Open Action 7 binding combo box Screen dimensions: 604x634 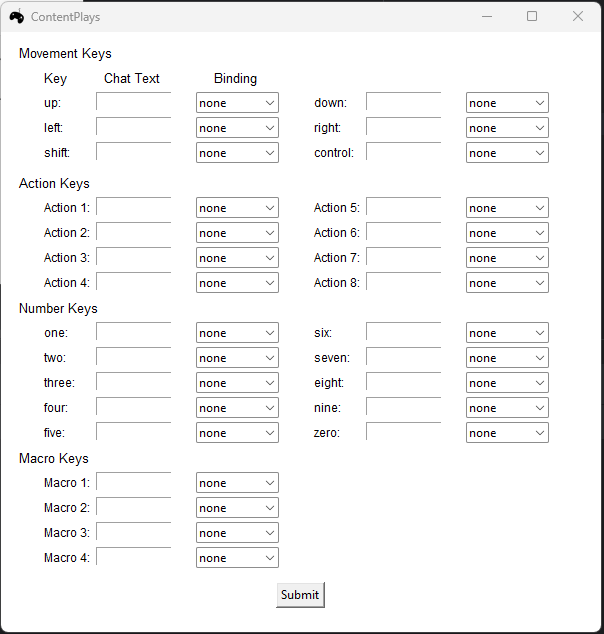pos(507,258)
